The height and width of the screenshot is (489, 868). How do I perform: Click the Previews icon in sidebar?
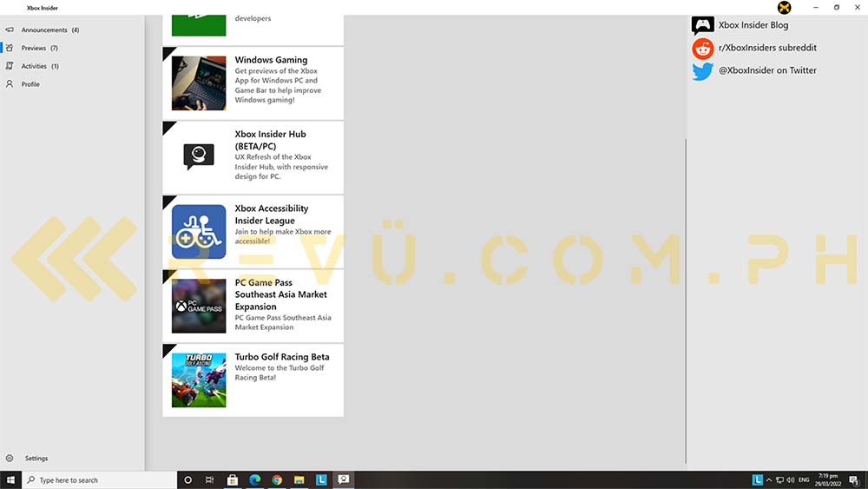click(10, 48)
